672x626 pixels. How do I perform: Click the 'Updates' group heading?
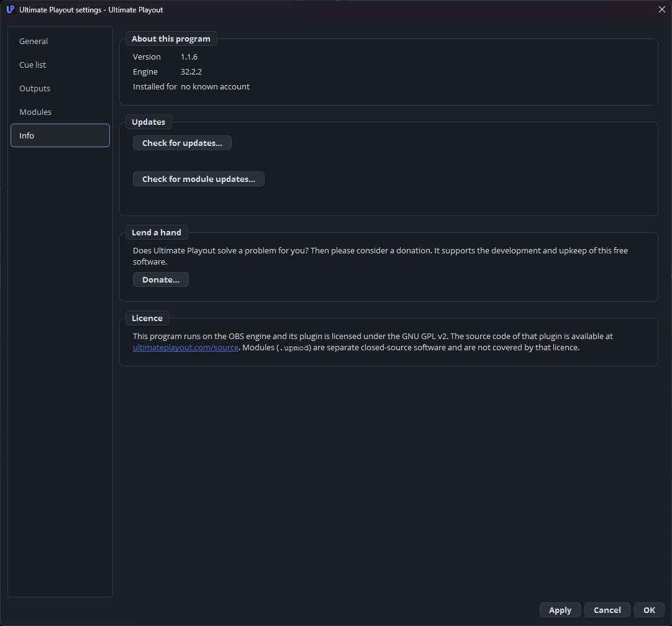coord(148,122)
